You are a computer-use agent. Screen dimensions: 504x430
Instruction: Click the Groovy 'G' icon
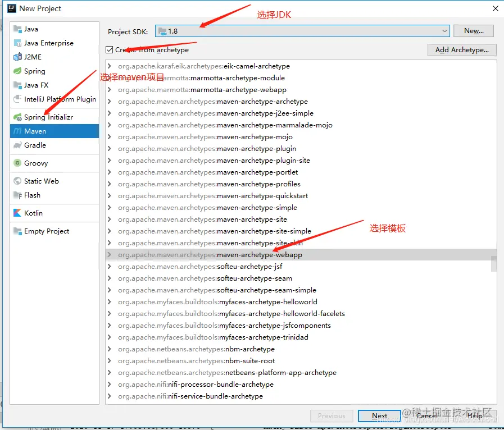pos(17,163)
